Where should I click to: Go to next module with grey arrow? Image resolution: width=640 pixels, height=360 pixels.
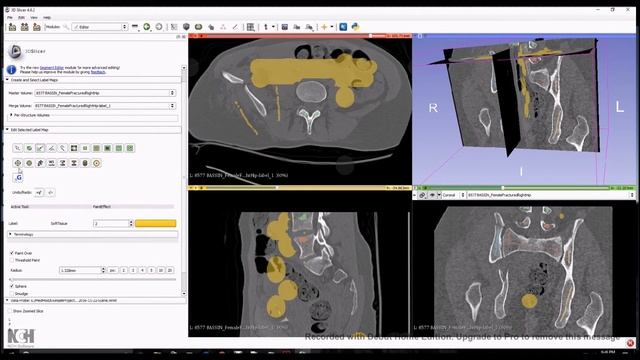pos(159,27)
